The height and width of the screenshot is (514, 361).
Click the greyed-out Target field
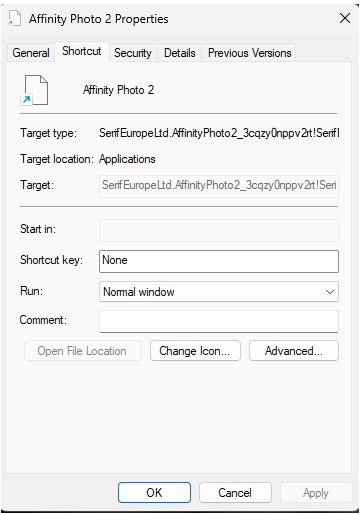point(219,186)
